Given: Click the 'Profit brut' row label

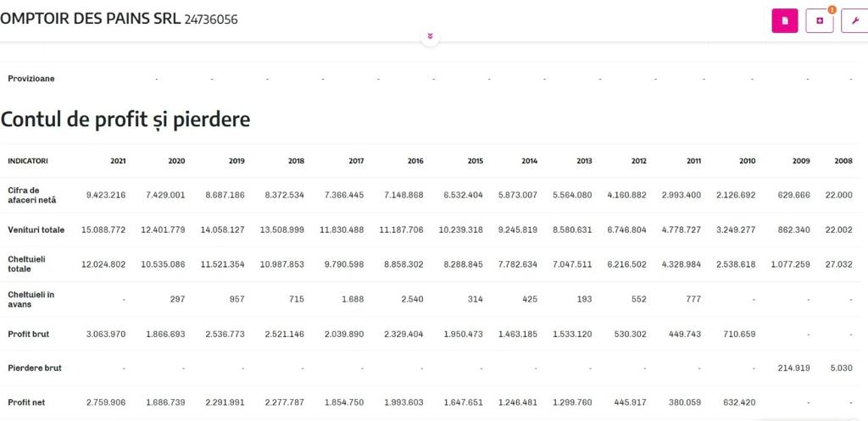Looking at the screenshot, I should [x=28, y=334].
